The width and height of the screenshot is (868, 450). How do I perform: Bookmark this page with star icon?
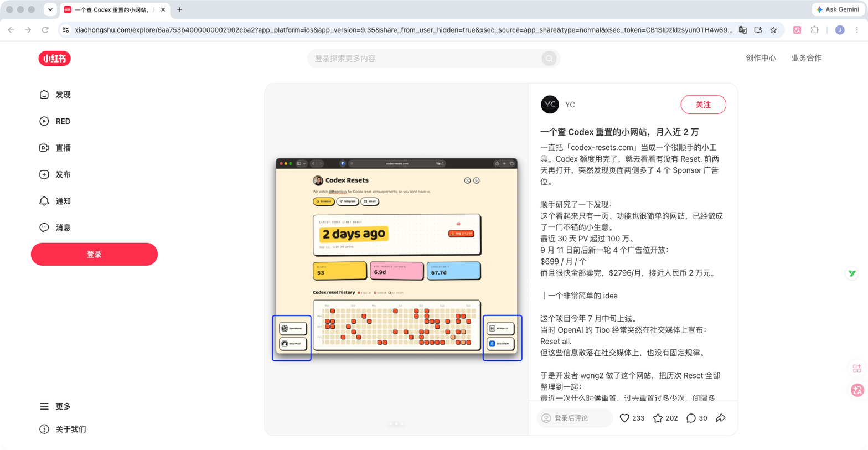click(x=773, y=30)
